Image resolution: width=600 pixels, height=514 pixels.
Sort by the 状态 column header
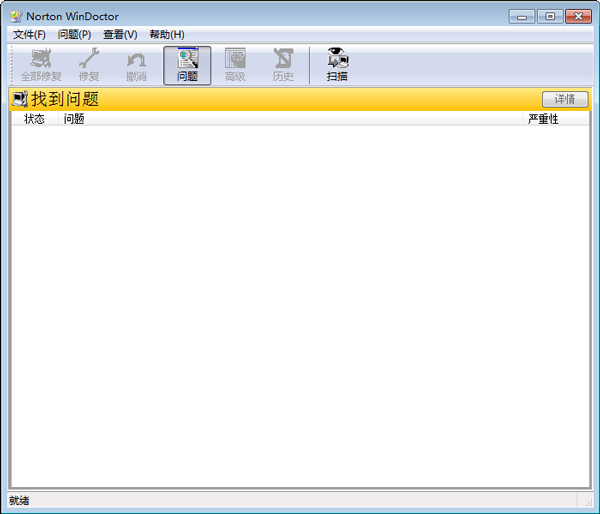tap(35, 119)
